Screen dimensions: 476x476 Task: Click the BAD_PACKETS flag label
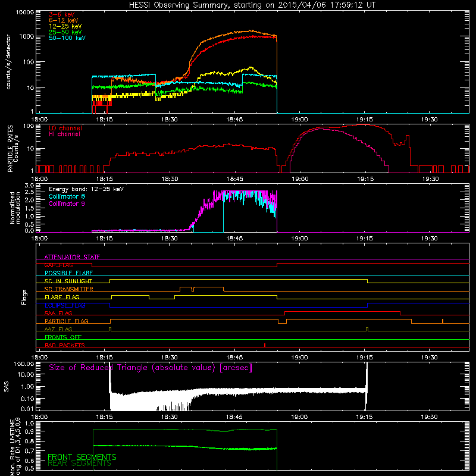[x=65, y=345]
